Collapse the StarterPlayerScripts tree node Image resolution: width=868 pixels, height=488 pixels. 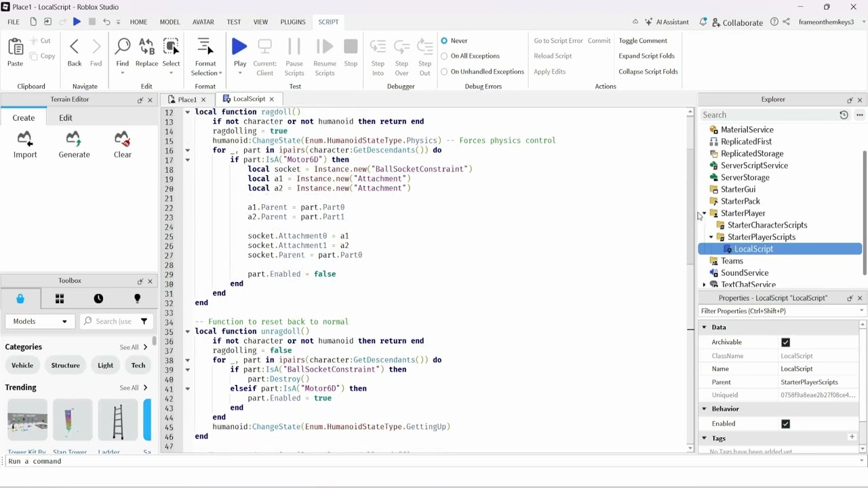(711, 237)
